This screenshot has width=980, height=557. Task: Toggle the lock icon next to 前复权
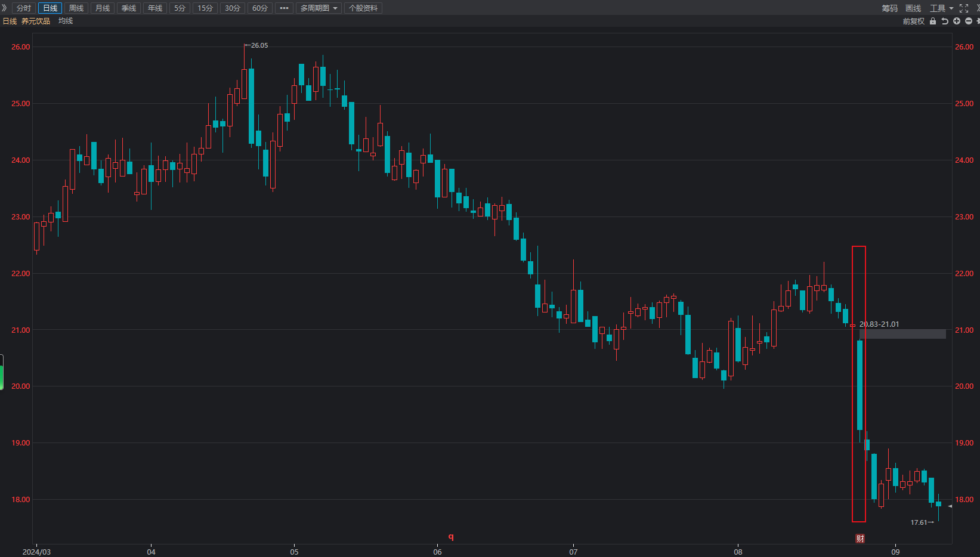[933, 21]
